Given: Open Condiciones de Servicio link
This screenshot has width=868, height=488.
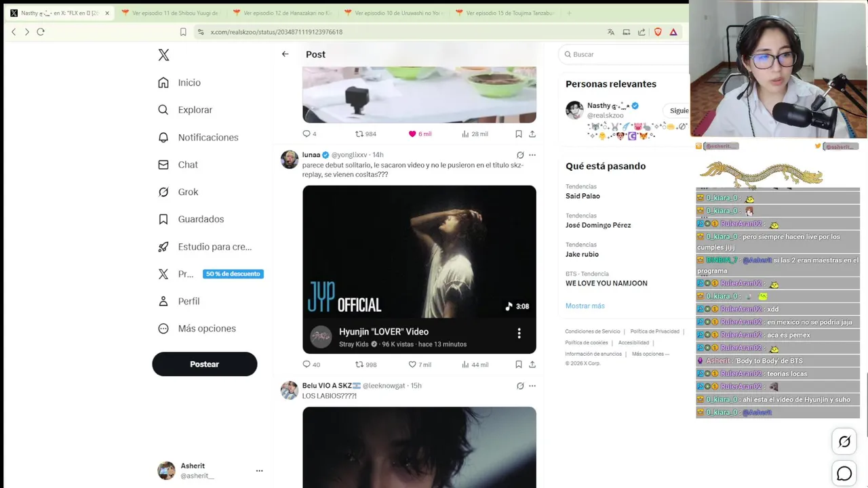Looking at the screenshot, I should (593, 331).
